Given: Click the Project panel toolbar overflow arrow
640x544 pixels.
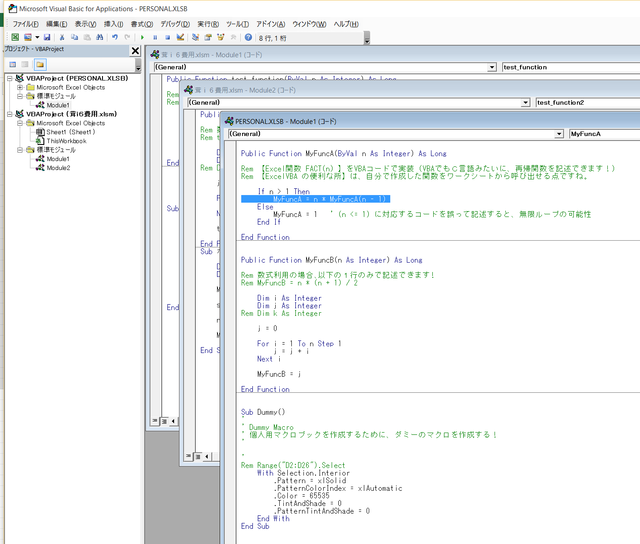Looking at the screenshot, I should click(x=138, y=65).
